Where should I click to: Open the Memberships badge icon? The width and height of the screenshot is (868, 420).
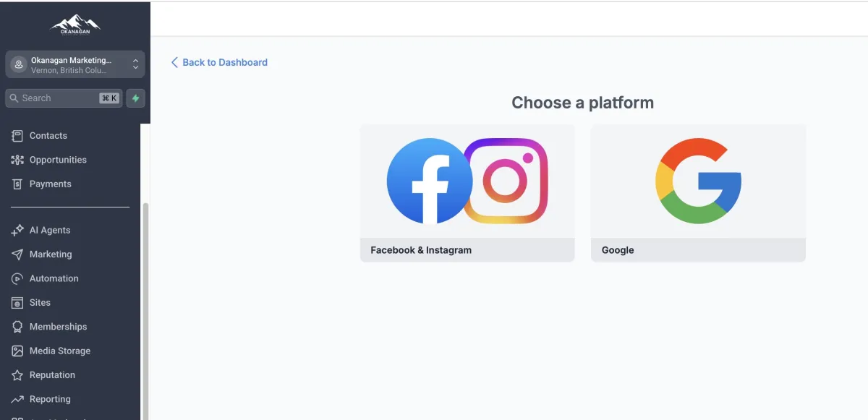(x=17, y=327)
